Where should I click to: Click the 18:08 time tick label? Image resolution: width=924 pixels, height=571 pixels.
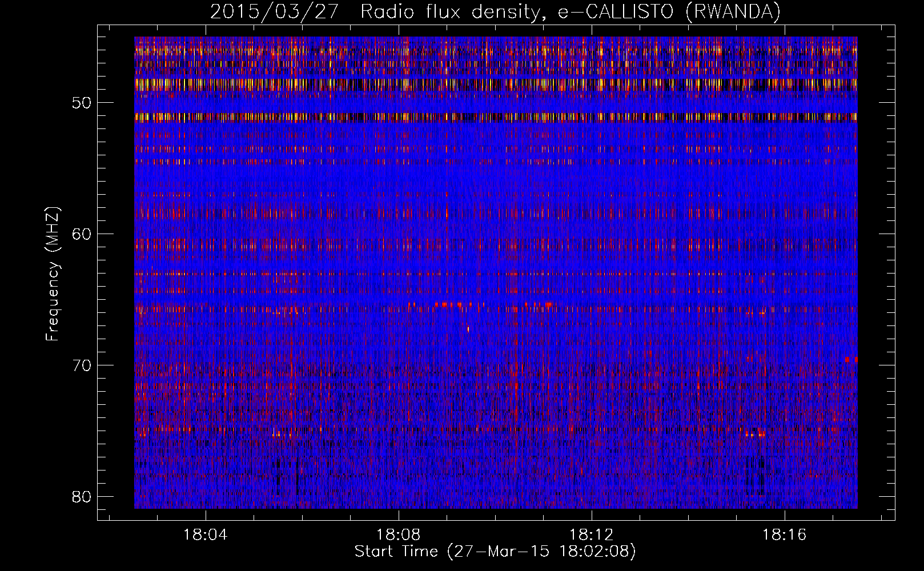(399, 535)
